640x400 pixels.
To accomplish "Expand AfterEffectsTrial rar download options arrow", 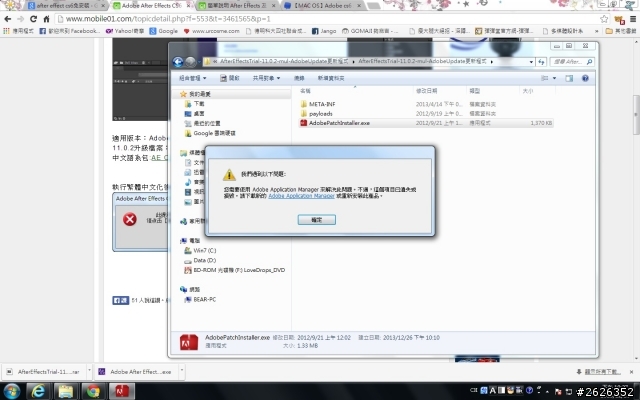I will click(x=89, y=372).
